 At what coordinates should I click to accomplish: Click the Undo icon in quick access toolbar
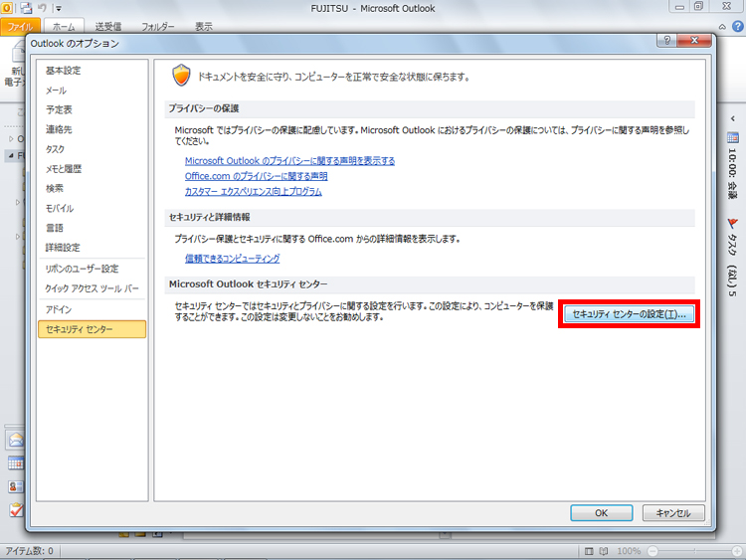(42, 8)
